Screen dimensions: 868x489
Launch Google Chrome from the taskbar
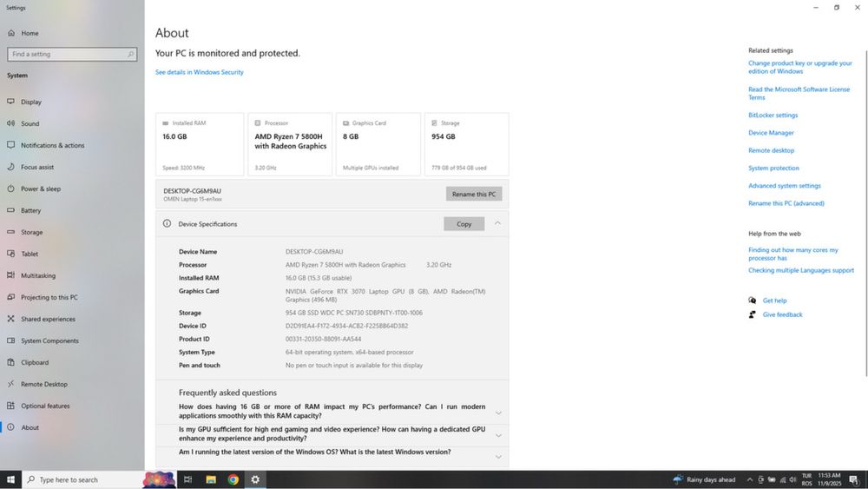click(233, 479)
